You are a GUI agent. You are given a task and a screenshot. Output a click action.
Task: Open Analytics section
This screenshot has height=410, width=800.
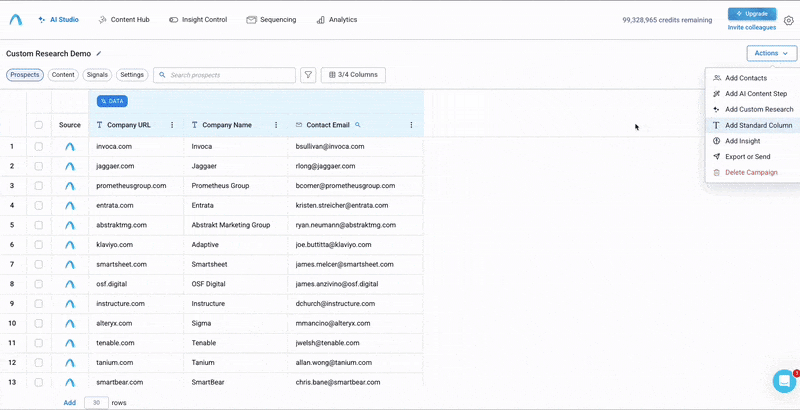pyautogui.click(x=337, y=20)
